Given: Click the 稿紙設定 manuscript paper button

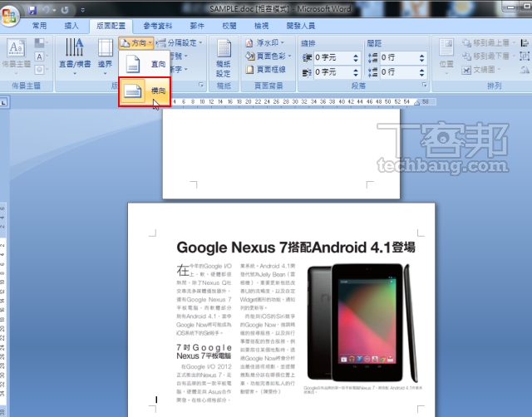Looking at the screenshot, I should [x=224, y=57].
